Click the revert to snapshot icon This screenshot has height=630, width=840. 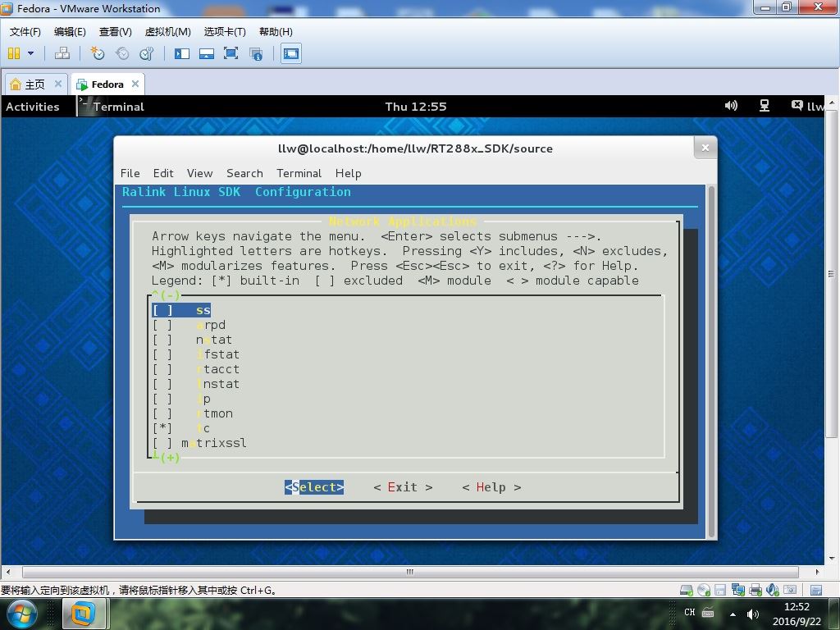(x=122, y=53)
